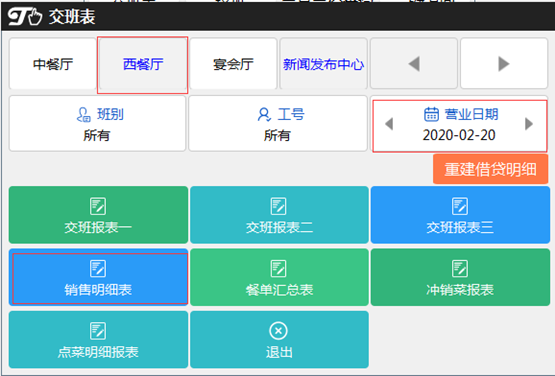Viewport: 555px width, 376px height.
Task: Click the date value 2020-02-20
Action: tap(459, 135)
